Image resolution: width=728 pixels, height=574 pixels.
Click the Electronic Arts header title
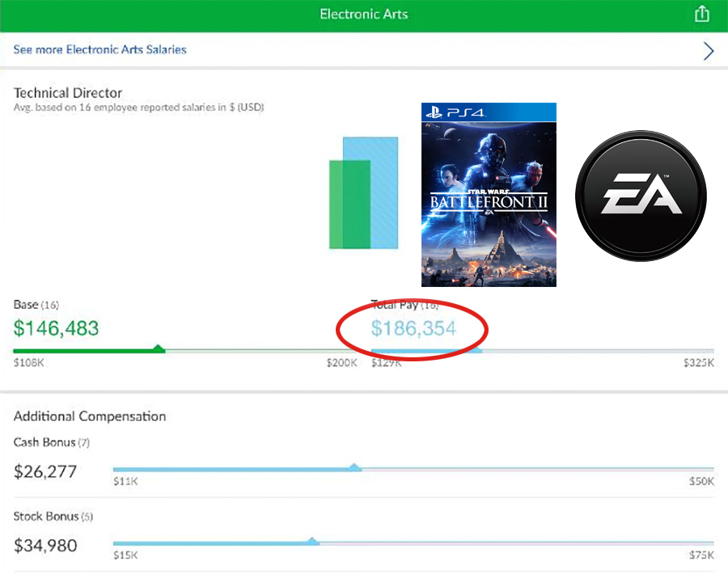click(364, 15)
